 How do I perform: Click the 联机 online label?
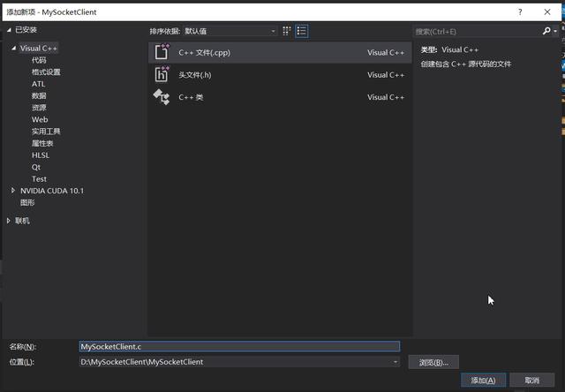click(22, 221)
